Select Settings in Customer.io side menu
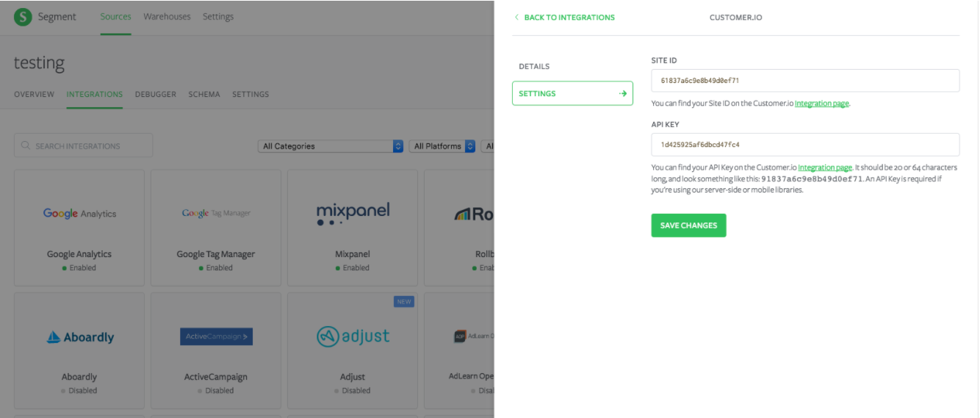 click(572, 93)
